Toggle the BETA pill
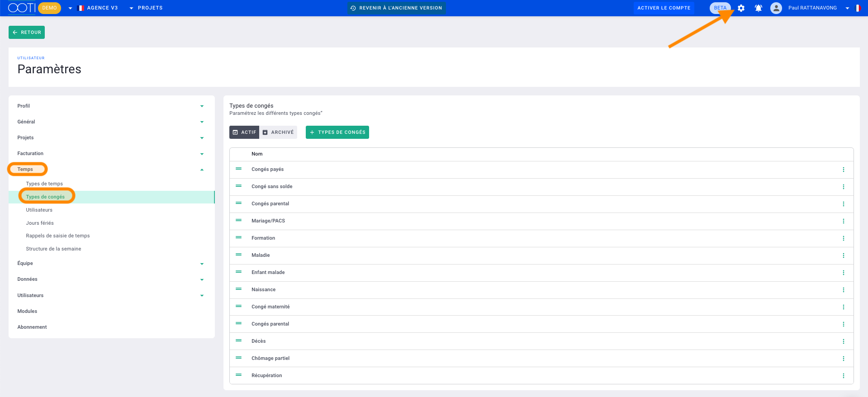 pyautogui.click(x=720, y=8)
